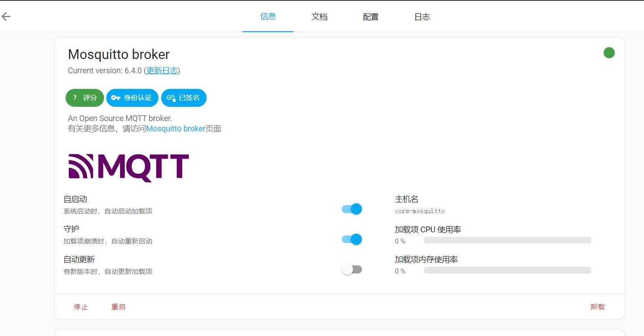Click the Mosquitto broker title
644x336 pixels.
(119, 55)
